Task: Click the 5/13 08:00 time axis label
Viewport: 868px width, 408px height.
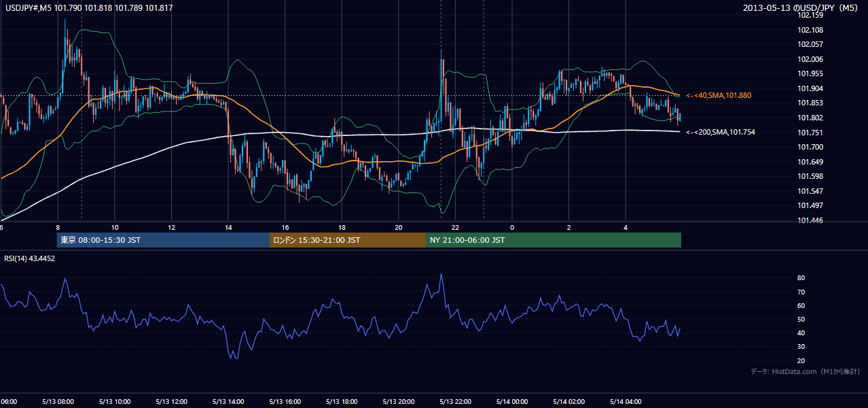Action: coord(57,401)
